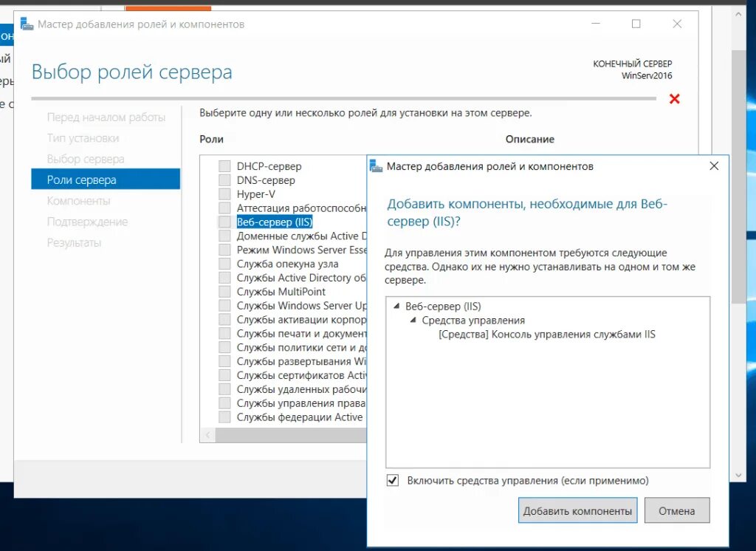This screenshot has width=756, height=551.
Task: Dismiss the dialog with the Отмена button
Action: (x=676, y=510)
